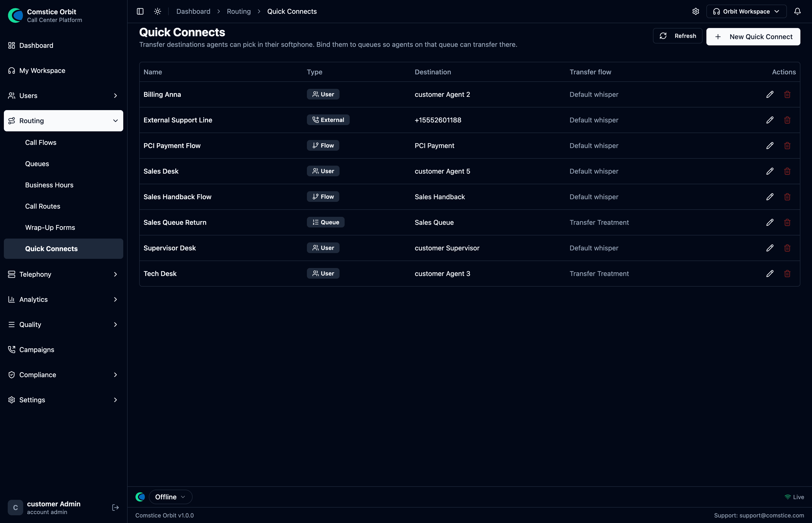Create a New Quick Connect
812x523 pixels.
click(x=753, y=37)
